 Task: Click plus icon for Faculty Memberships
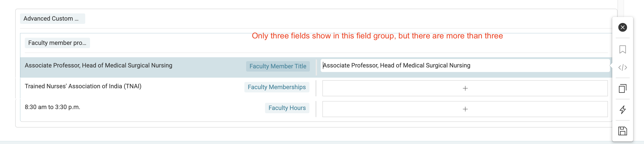(465, 88)
